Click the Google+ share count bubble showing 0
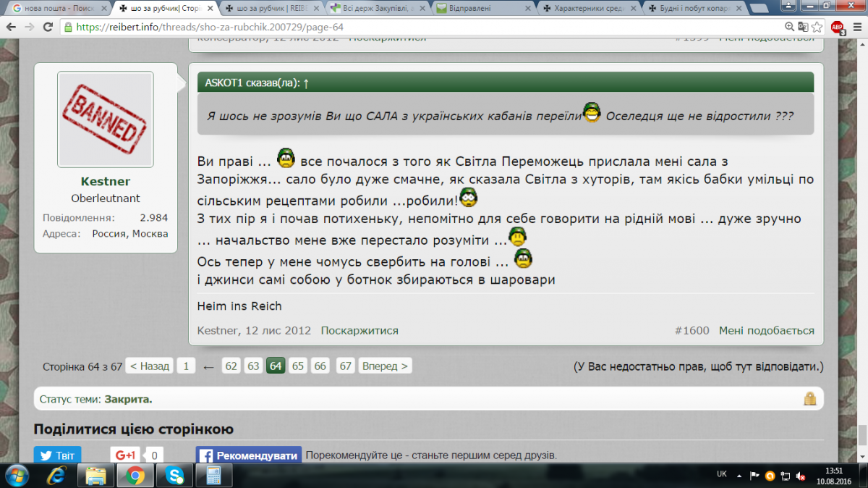Screen dimensions: 868x488 pos(154,455)
